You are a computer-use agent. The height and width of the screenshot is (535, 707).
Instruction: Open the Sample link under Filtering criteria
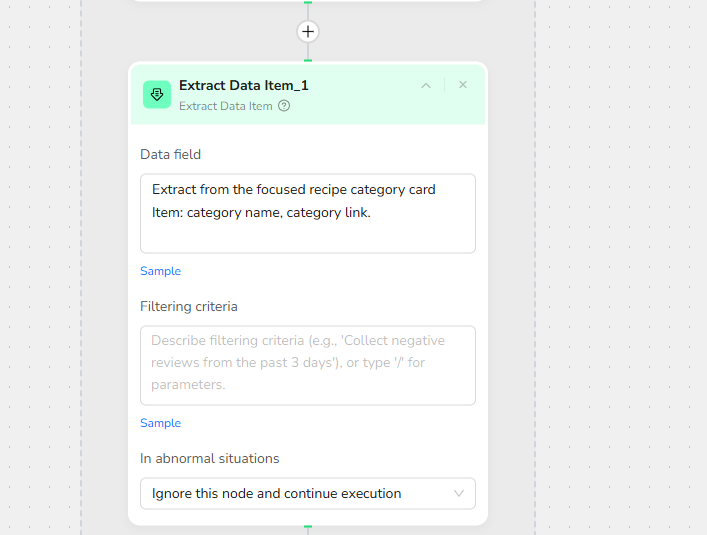[160, 423]
